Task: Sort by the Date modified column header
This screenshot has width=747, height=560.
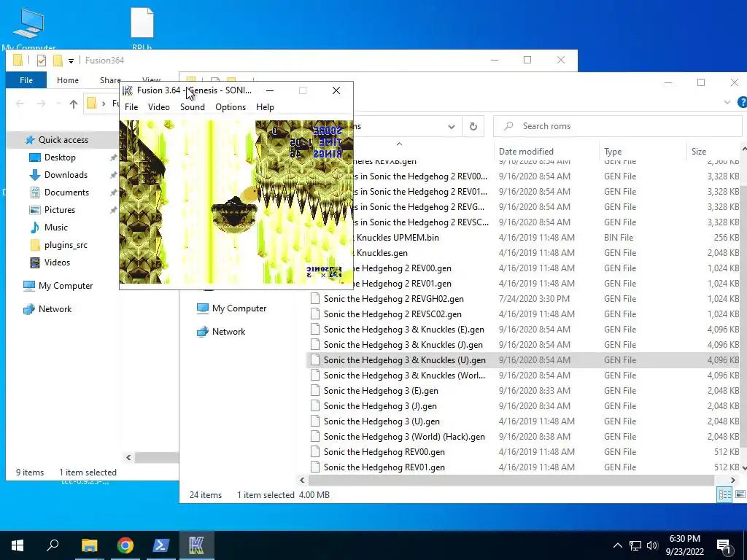Action: pos(526,152)
